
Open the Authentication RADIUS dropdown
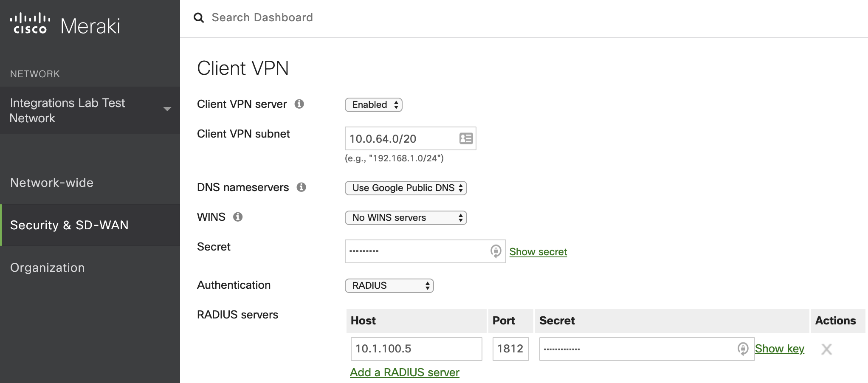pyautogui.click(x=389, y=285)
